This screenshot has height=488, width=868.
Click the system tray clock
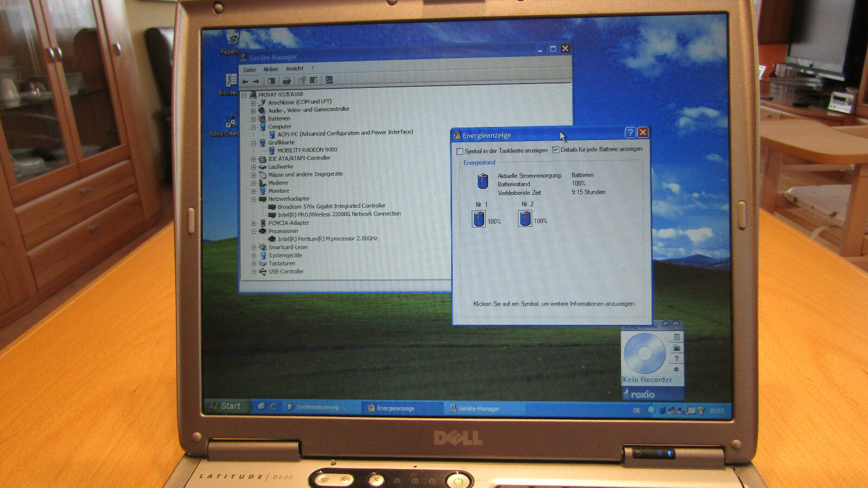(x=717, y=411)
